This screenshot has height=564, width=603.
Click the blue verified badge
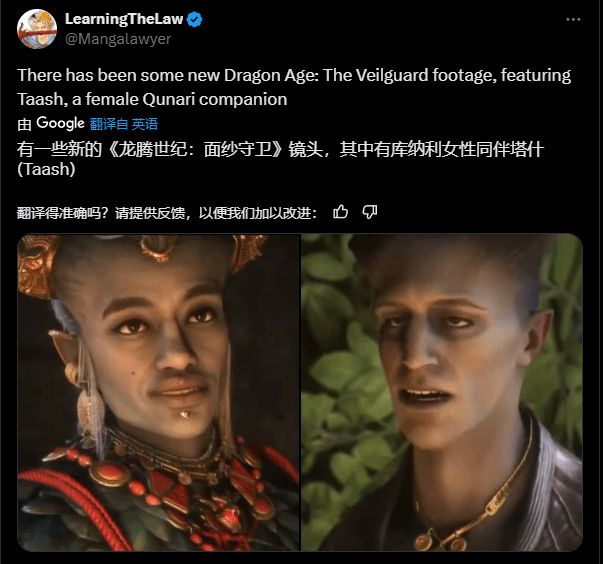pyautogui.click(x=195, y=20)
